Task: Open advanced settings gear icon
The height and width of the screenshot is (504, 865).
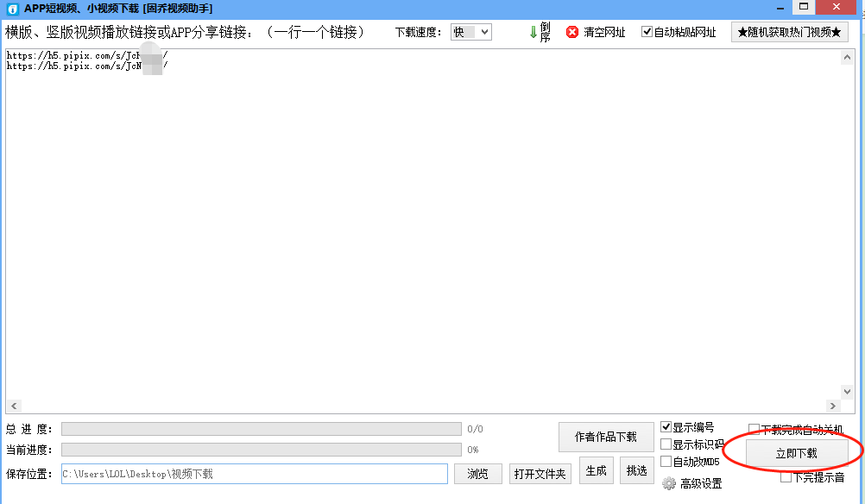Action: [669, 483]
